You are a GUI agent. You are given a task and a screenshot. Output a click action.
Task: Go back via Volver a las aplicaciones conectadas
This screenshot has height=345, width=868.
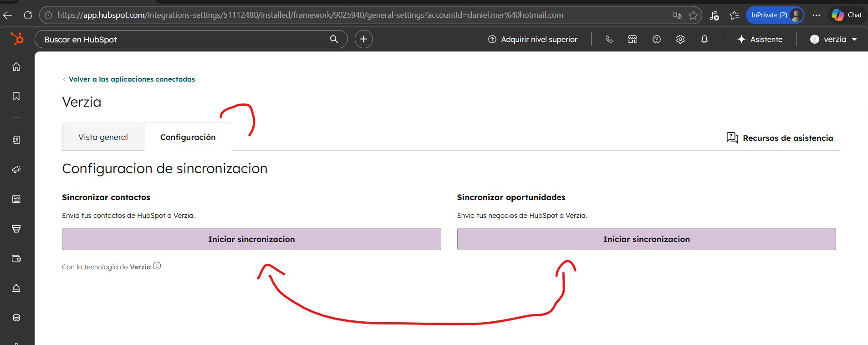tap(129, 79)
